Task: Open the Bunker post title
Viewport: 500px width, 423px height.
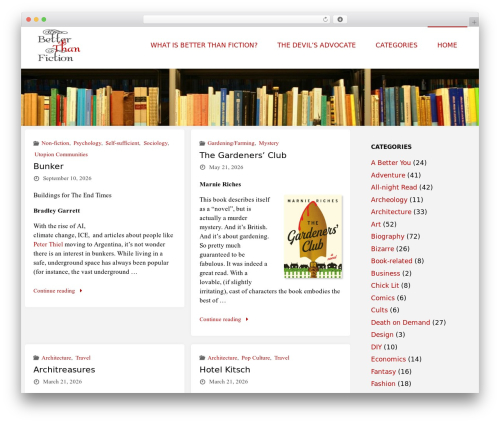Action: coord(48,166)
